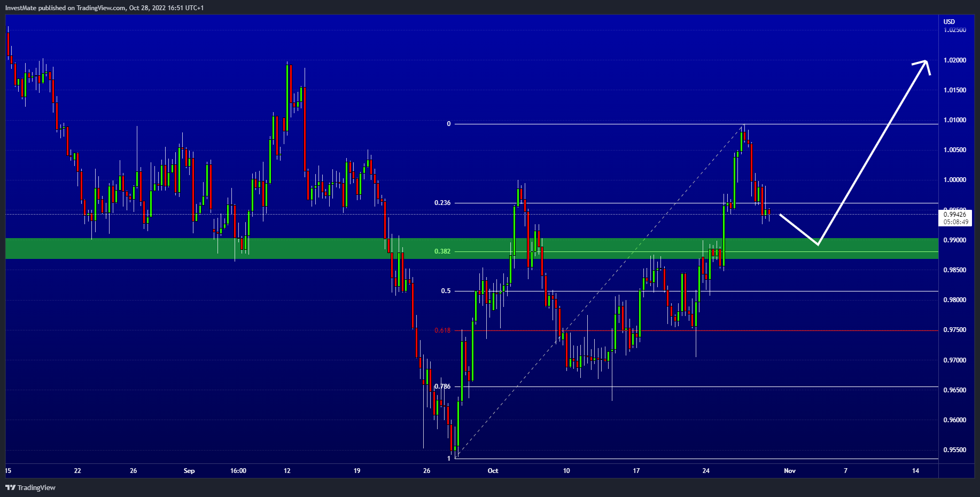
Task: Click the 19 date label on time axis
Action: pyautogui.click(x=357, y=471)
